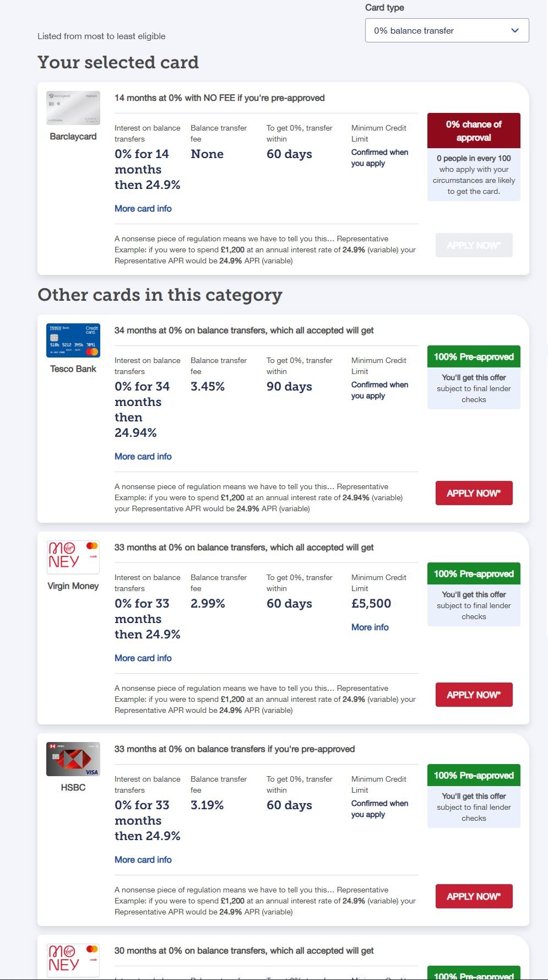Click the bottom Virgin Money logo
The width and height of the screenshot is (548, 980).
[73, 960]
